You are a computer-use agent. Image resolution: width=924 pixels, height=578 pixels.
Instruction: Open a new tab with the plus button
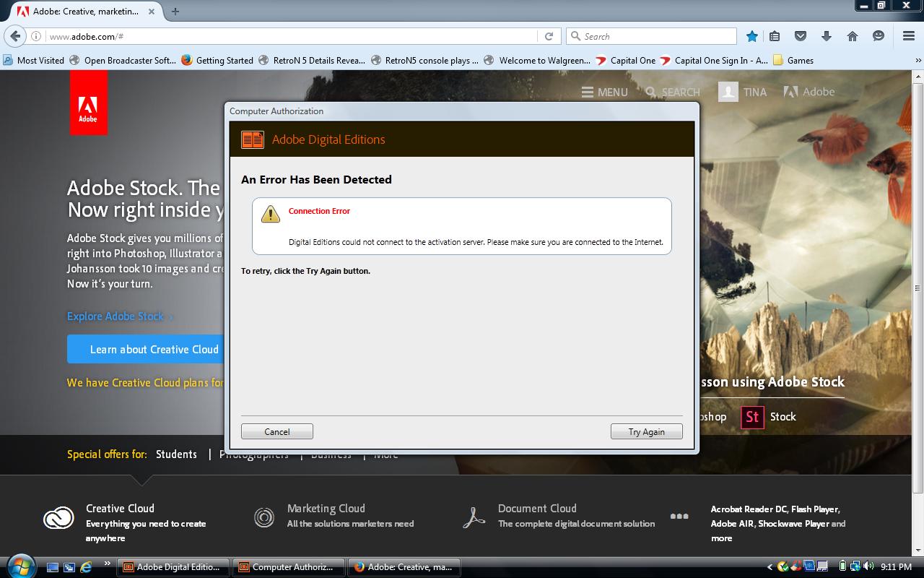(175, 11)
